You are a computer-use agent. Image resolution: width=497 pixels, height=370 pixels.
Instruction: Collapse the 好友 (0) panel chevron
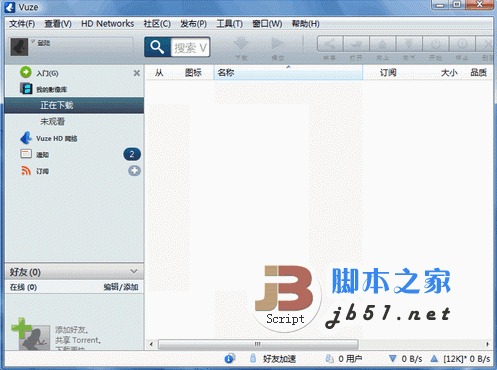134,271
